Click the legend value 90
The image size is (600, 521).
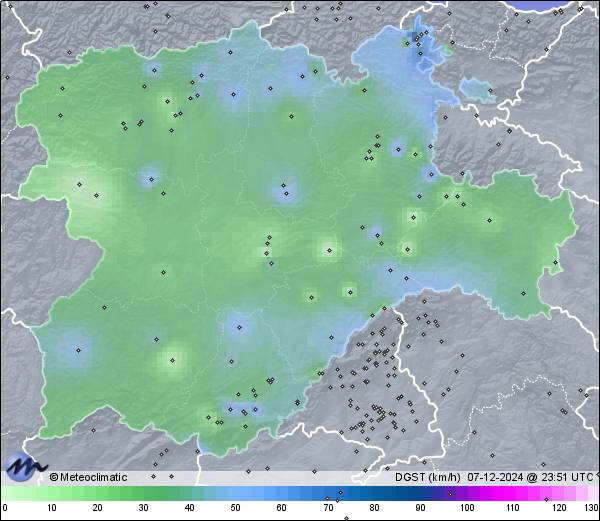click(x=420, y=508)
